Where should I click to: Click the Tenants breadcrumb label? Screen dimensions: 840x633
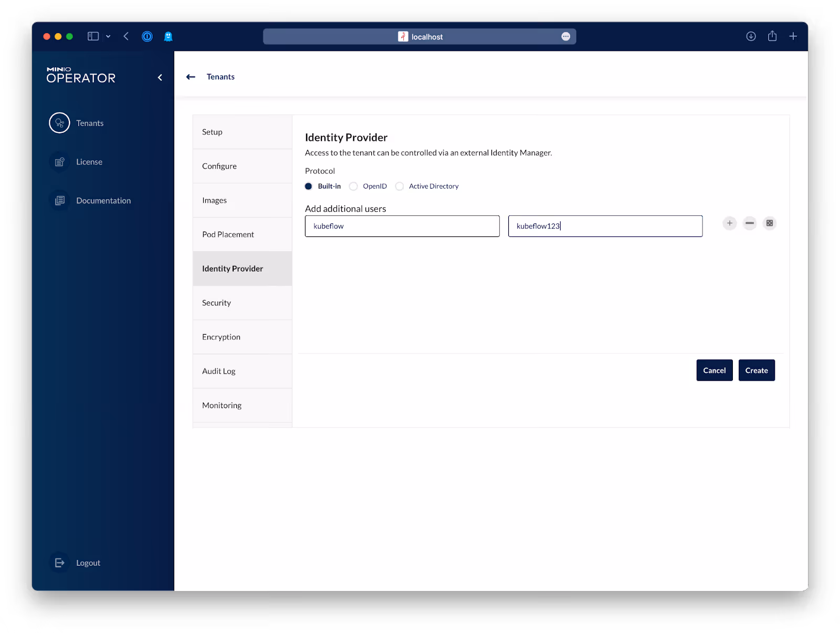point(220,77)
